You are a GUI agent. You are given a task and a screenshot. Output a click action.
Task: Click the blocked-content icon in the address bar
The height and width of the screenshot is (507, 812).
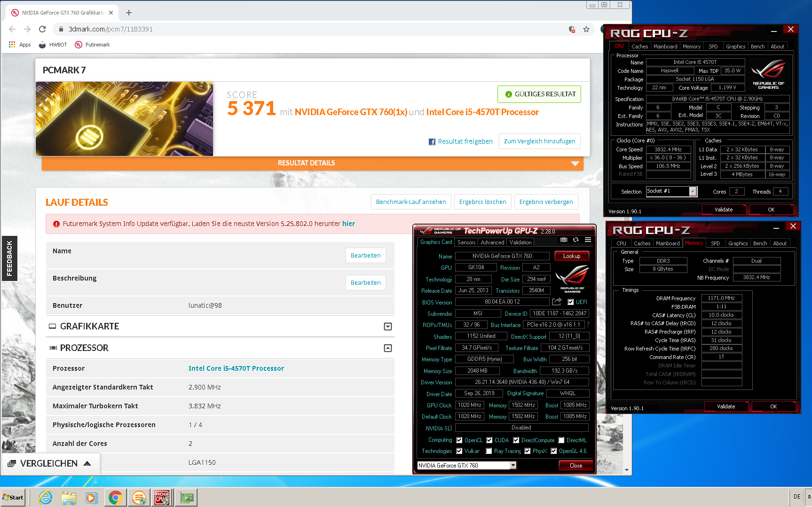[x=572, y=29]
